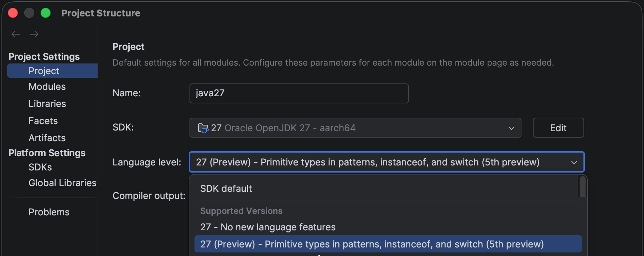The width and height of the screenshot is (644, 256).
Task: Open Global Libraries page
Action: (62, 183)
